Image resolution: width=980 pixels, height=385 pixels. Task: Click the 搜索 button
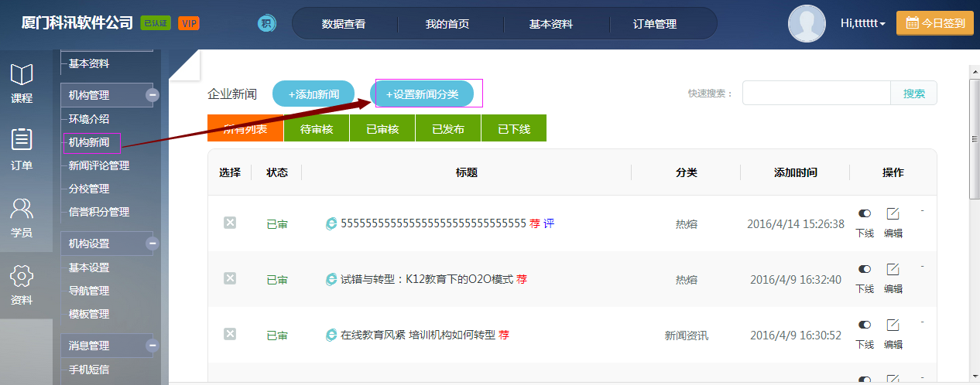click(x=914, y=93)
